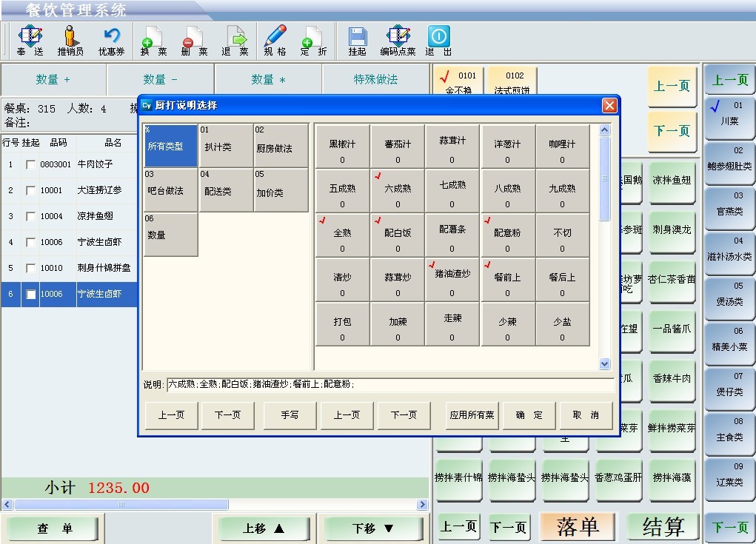
Task: Pick the 配薯条 side option
Action: pos(452,235)
